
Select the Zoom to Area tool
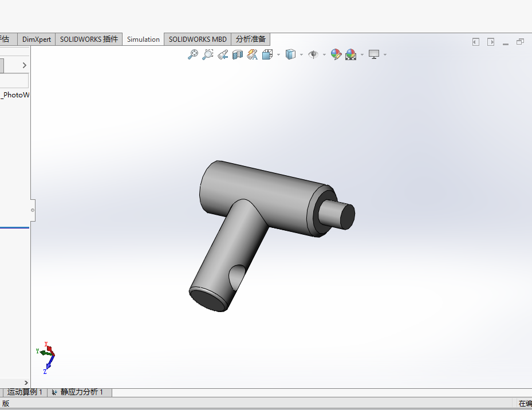pos(208,54)
